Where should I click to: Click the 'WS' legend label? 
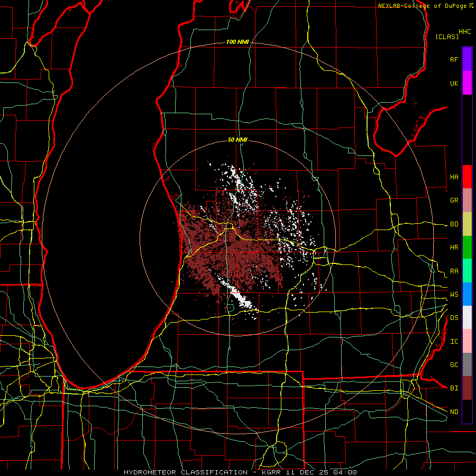(x=454, y=294)
